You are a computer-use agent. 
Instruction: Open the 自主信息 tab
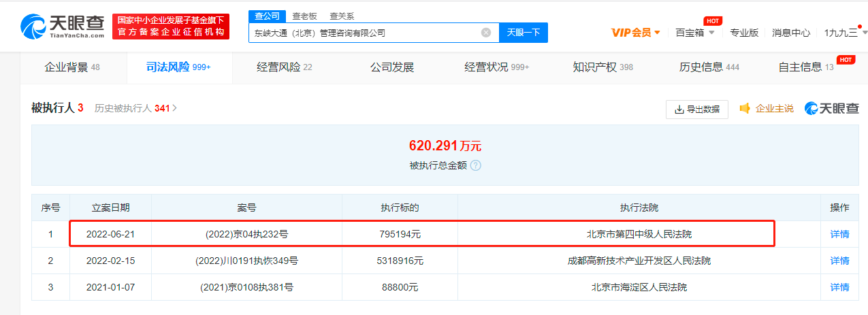click(x=806, y=67)
